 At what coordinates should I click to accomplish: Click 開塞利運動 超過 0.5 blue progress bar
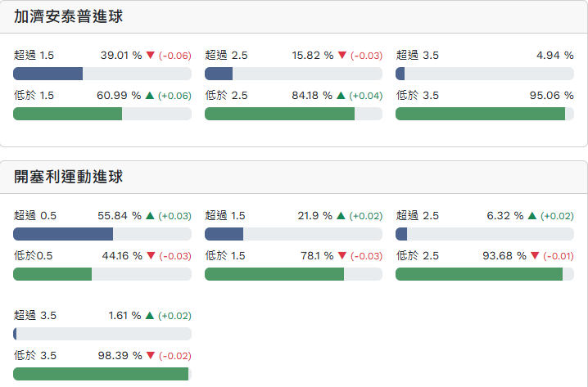click(63, 234)
